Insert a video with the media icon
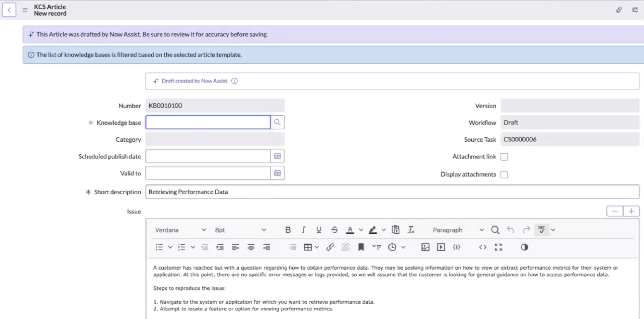Viewport: 644px width, 319px height. (x=441, y=247)
